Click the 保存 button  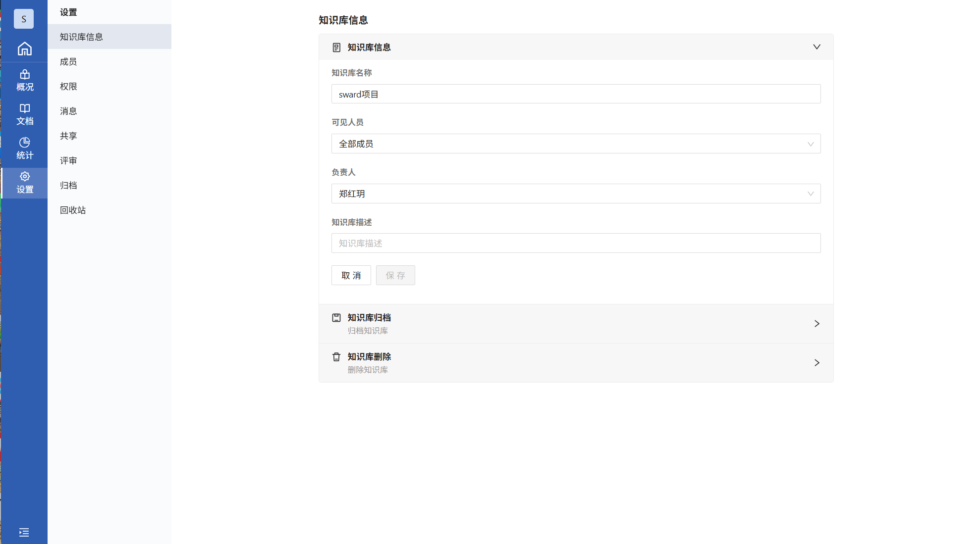(395, 275)
